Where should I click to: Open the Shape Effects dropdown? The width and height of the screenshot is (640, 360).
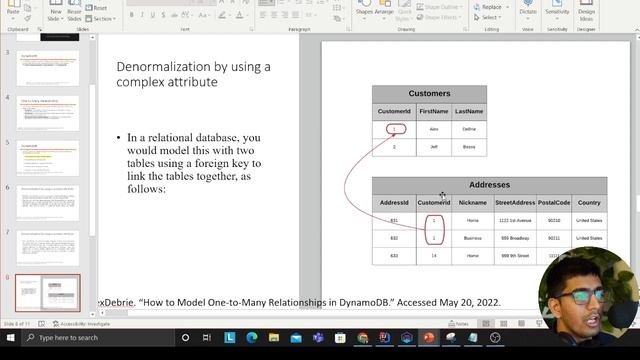point(440,18)
